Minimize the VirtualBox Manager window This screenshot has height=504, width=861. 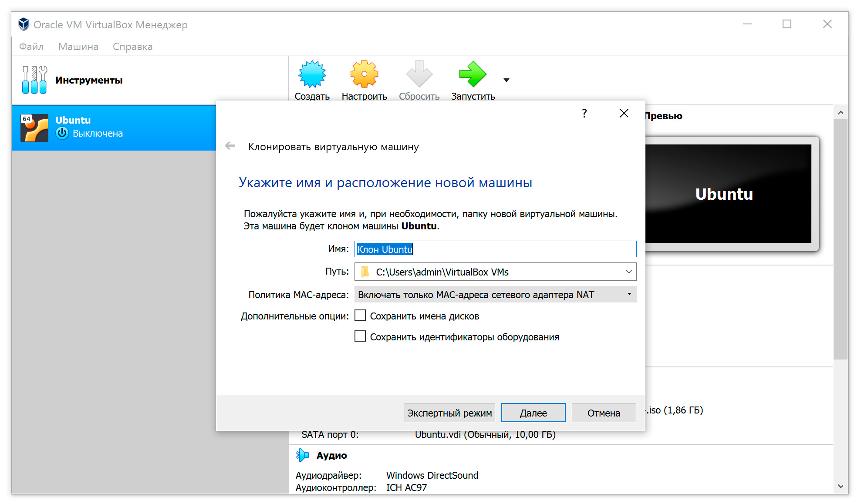click(747, 24)
